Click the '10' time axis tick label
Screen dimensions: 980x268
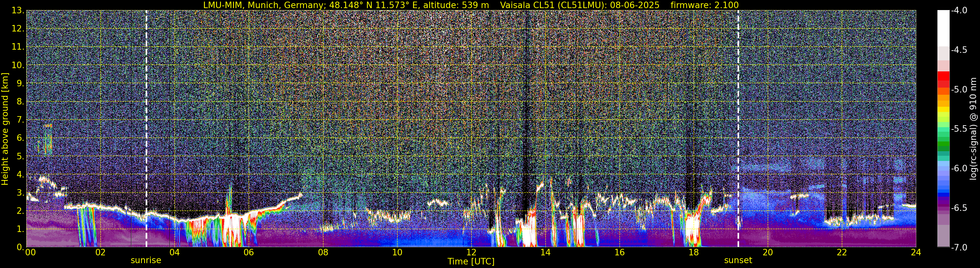397,252
